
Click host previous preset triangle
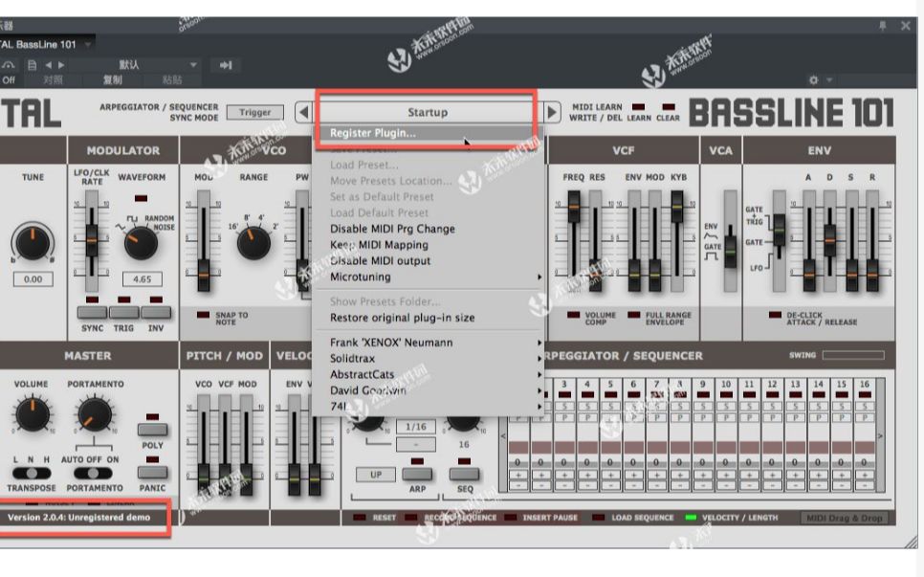[49, 65]
